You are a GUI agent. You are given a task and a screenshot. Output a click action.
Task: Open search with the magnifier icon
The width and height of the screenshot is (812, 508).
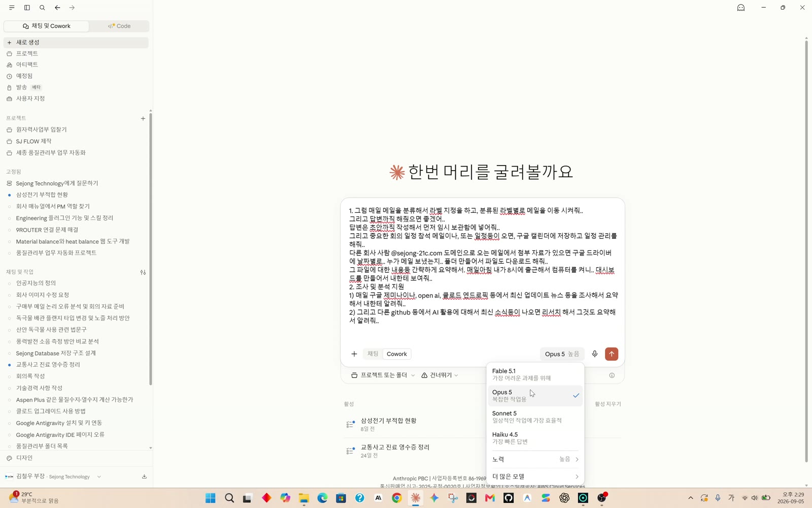pos(42,8)
